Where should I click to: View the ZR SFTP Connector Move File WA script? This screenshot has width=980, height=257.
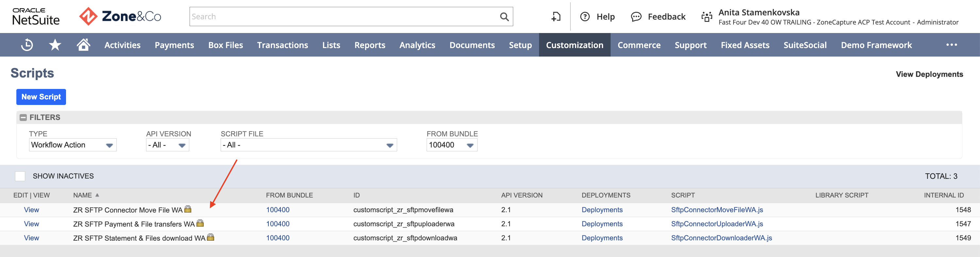coord(32,210)
